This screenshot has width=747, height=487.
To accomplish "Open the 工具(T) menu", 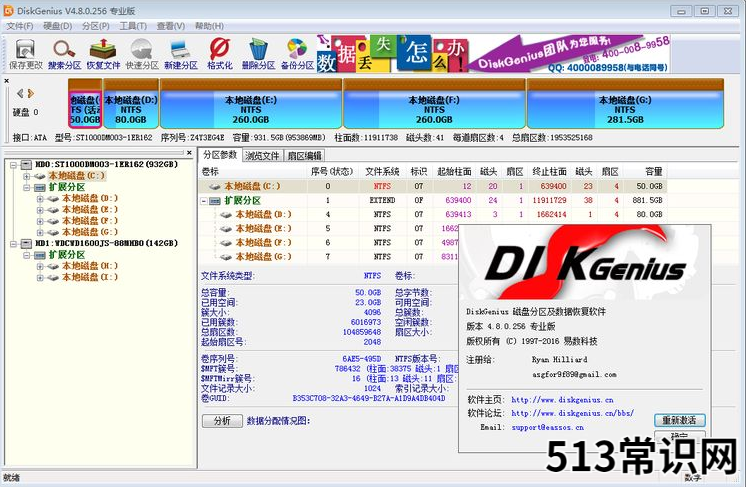I will coord(133,26).
